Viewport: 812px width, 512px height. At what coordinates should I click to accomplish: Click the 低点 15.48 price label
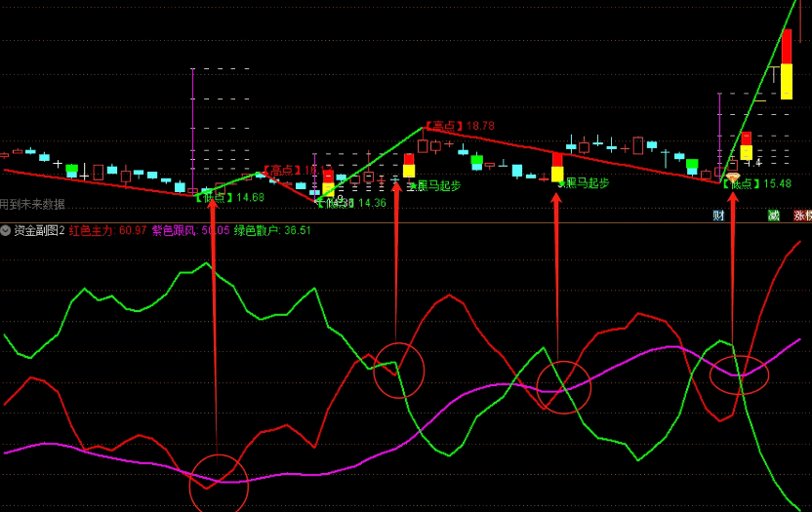point(756,183)
